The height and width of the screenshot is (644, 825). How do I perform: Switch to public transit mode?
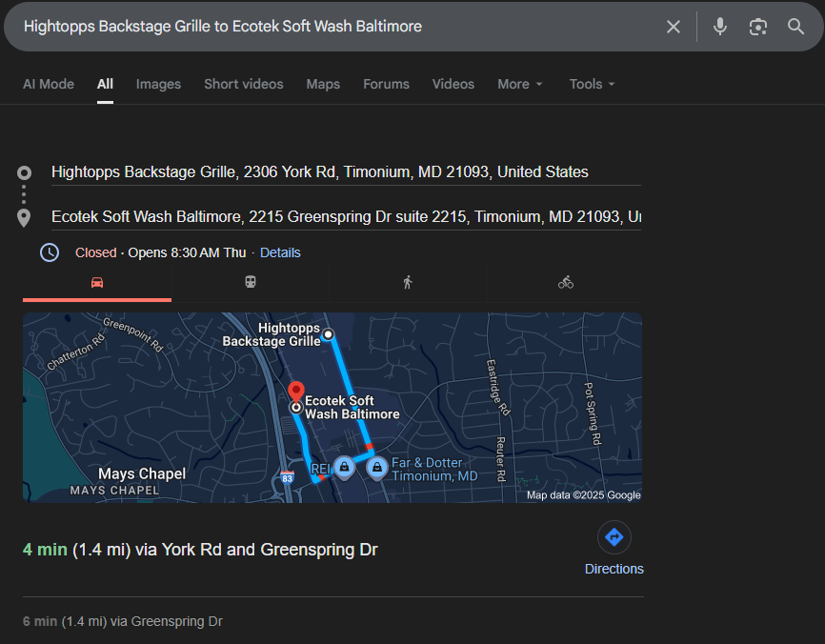click(x=251, y=282)
